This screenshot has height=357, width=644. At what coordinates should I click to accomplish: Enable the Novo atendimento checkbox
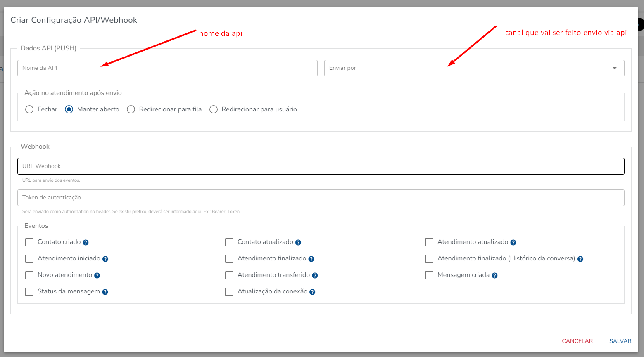(29, 275)
